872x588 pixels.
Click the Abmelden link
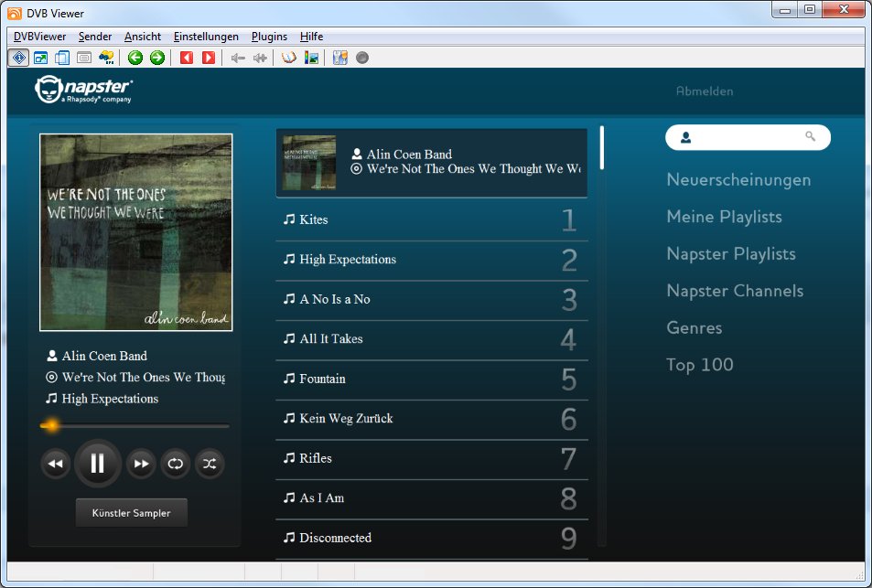click(x=705, y=91)
